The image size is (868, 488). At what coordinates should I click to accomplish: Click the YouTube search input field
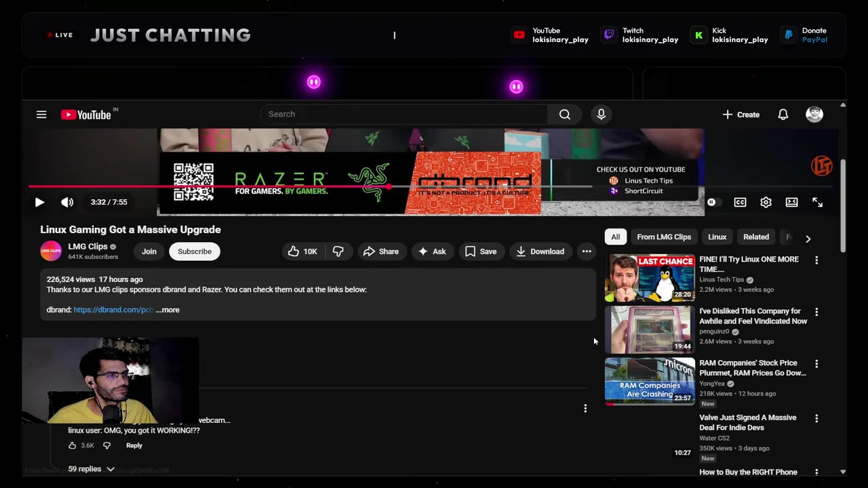pos(404,115)
